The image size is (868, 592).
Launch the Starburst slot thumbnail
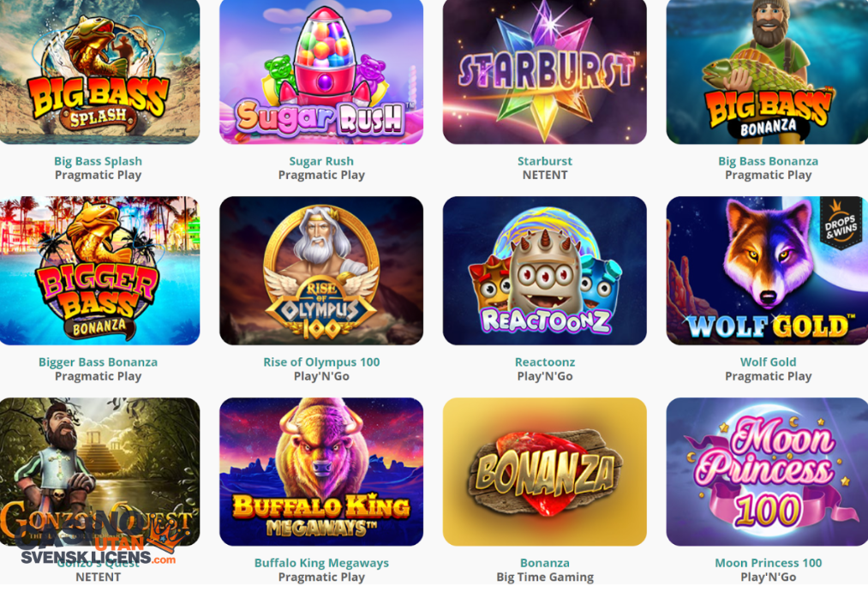pyautogui.click(x=545, y=72)
